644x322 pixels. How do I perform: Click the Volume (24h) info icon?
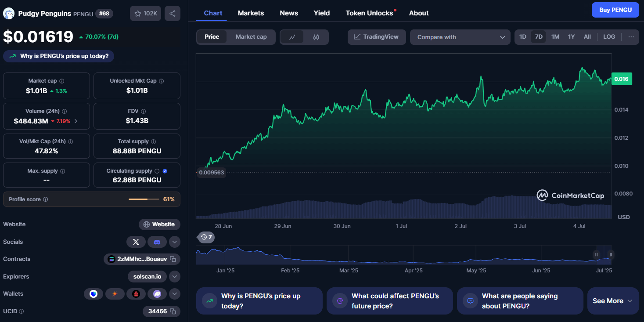coord(65,112)
